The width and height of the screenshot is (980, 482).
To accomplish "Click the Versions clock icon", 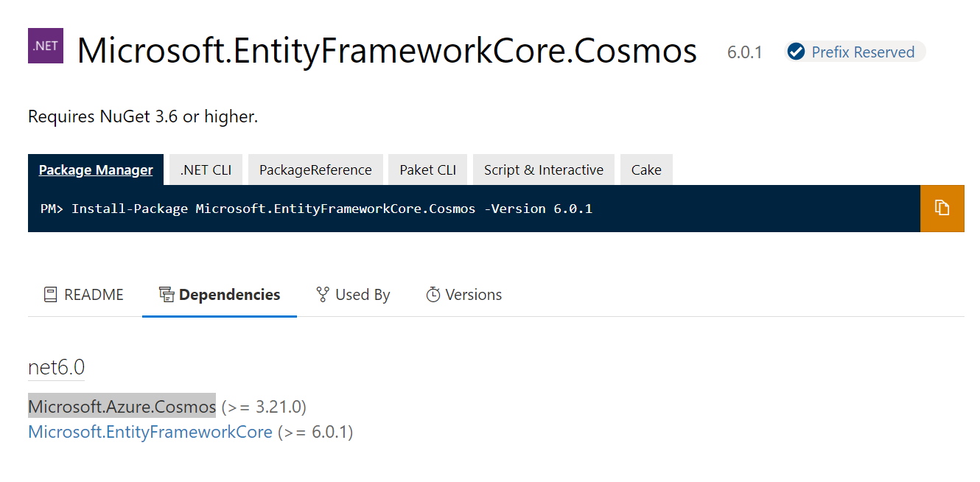I will (x=433, y=293).
